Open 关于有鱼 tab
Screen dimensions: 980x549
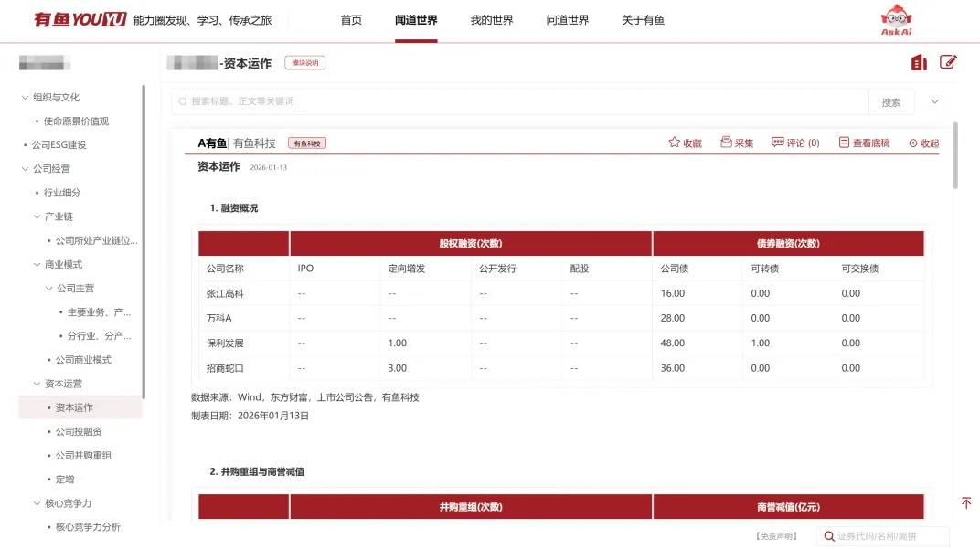(x=644, y=20)
